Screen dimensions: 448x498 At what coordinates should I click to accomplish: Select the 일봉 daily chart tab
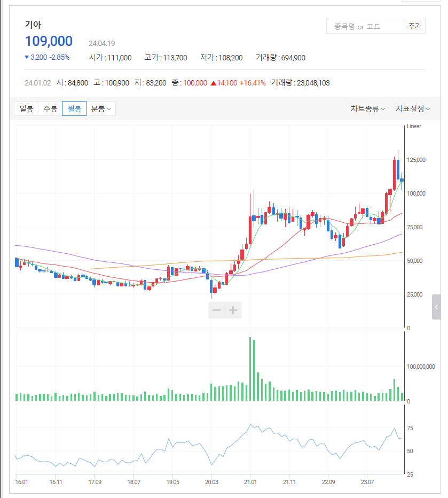(x=26, y=108)
